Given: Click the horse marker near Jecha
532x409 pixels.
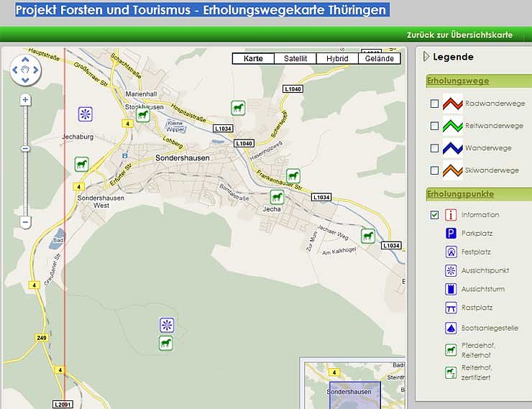Looking at the screenshot, I should (277, 196).
